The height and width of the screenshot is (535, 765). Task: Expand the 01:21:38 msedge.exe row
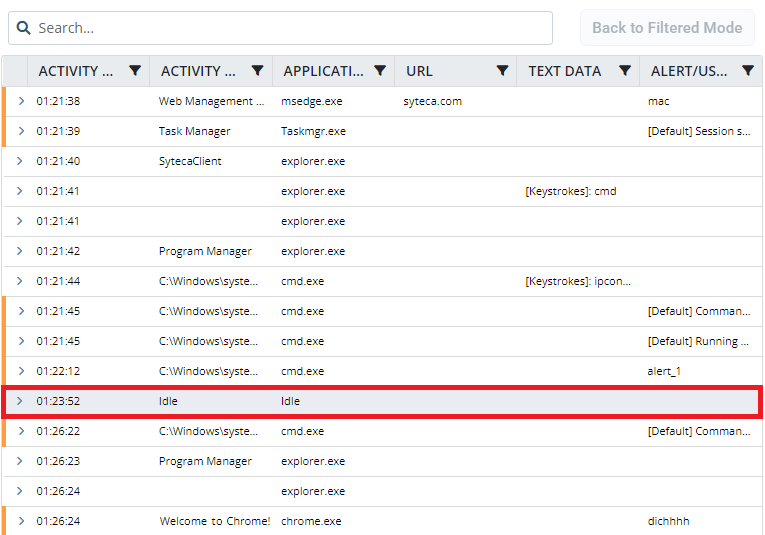(20, 101)
